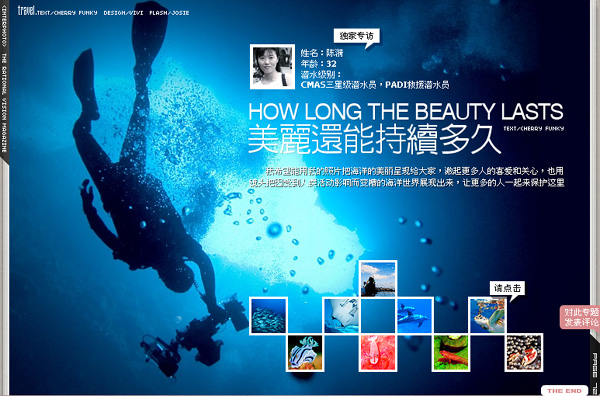Screen dimensions: 600x396
Task: Open the photographer on boat thumbnail
Action: [x=378, y=279]
